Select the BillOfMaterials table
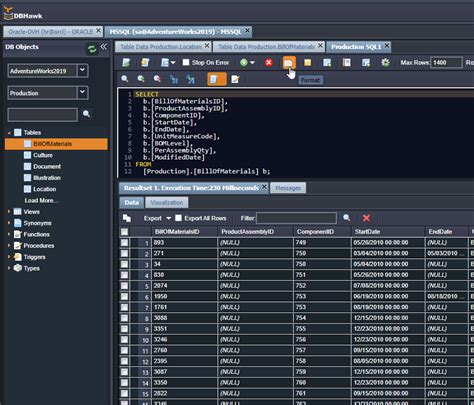Screen dimensions: 474x405 click(x=56, y=144)
